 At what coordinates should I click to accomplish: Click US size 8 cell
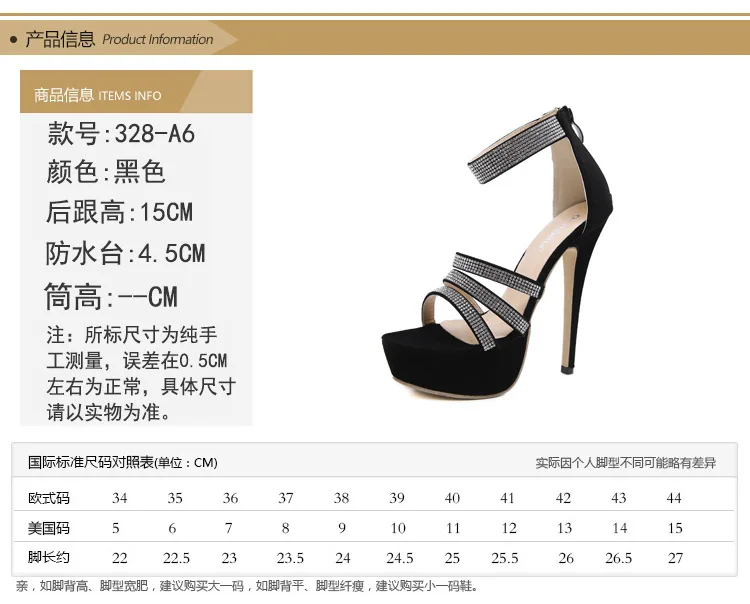286,528
